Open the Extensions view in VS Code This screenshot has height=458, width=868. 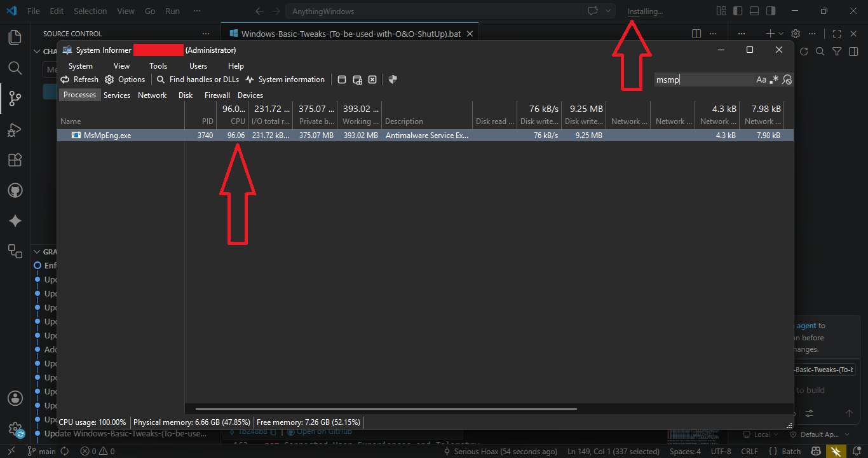(15, 160)
